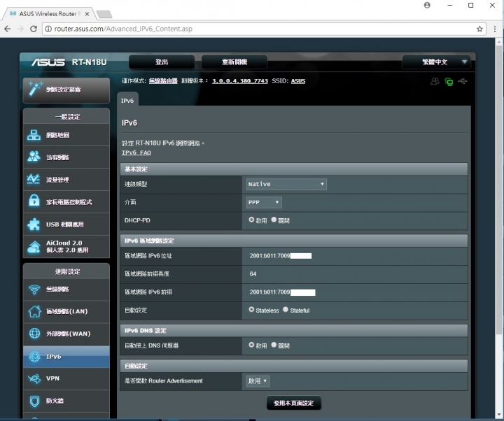This screenshot has width=504, height=421.
Task: Click the prefix length value 64
Action: (x=253, y=274)
